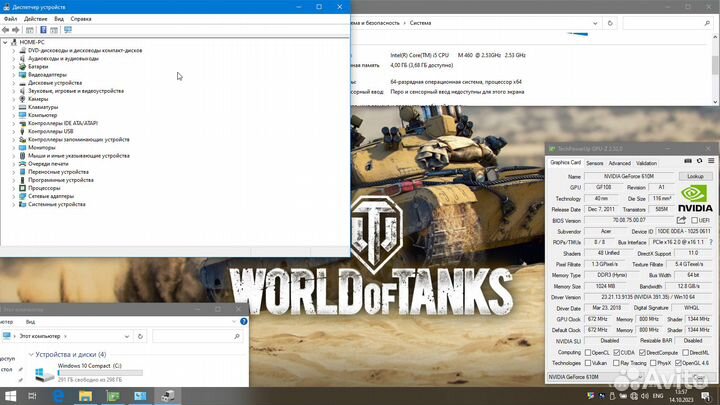Click the Help icon in Device Manager toolbar

point(45,30)
